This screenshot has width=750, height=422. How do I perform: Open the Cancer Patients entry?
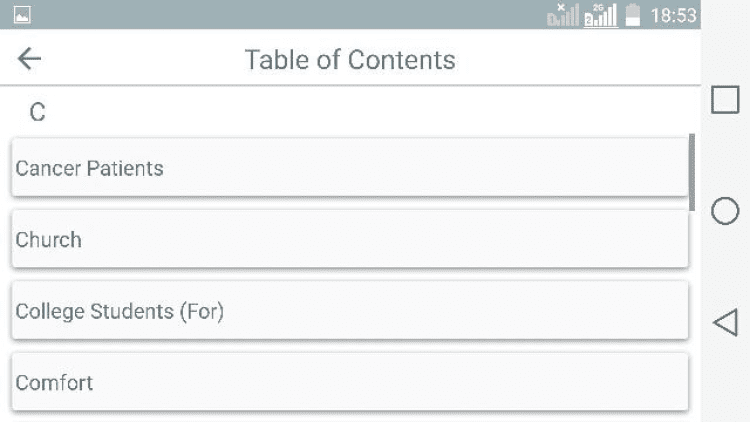(350, 168)
